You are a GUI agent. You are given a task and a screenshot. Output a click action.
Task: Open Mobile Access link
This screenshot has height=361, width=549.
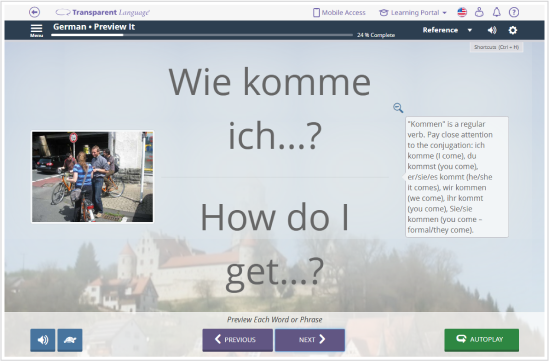[x=339, y=13]
